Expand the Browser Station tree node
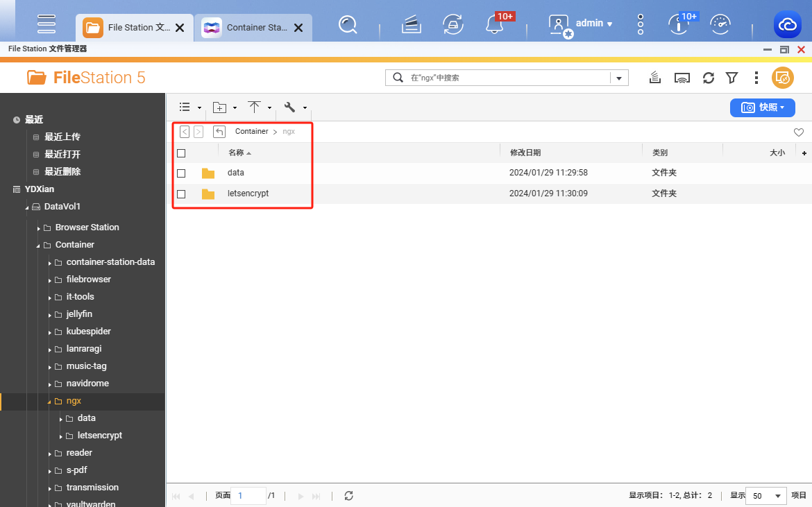This screenshot has width=812, height=507. tap(38, 228)
